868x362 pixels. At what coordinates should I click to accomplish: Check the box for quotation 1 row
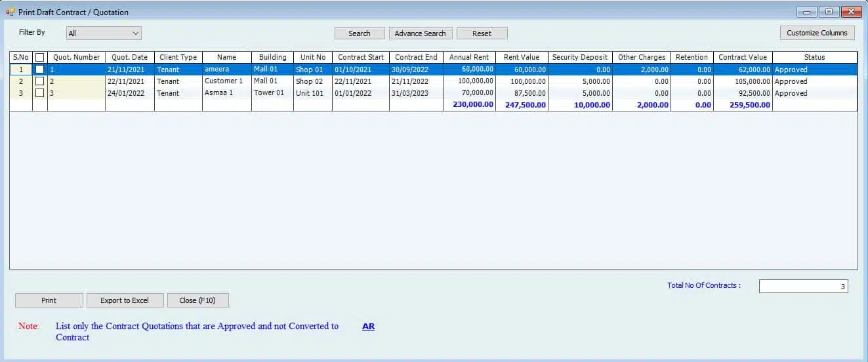coord(40,70)
